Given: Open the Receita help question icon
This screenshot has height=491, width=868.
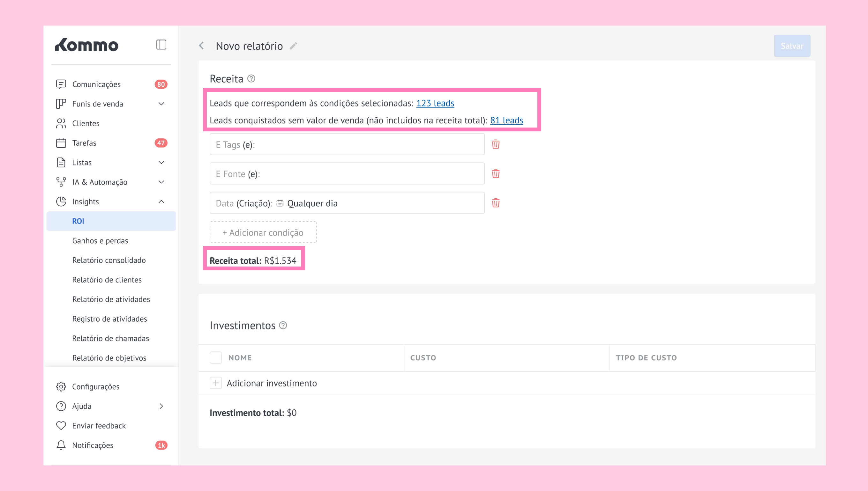Looking at the screenshot, I should [x=251, y=78].
